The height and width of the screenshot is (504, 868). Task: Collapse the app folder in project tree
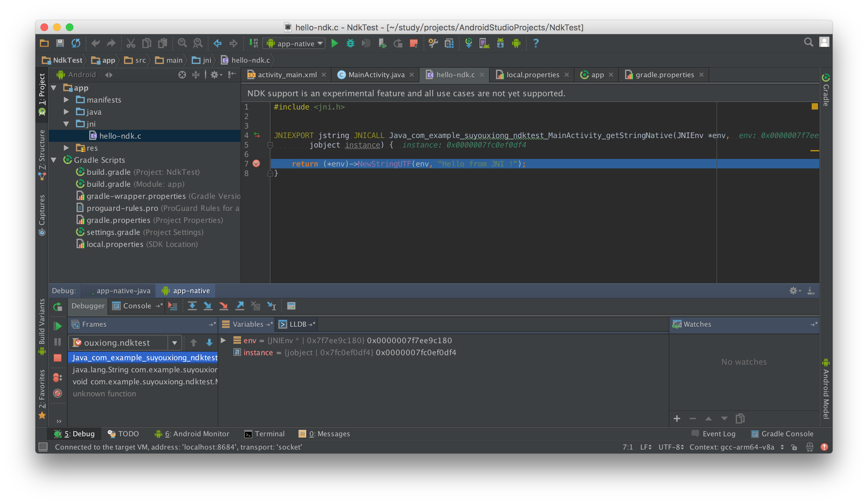(54, 88)
